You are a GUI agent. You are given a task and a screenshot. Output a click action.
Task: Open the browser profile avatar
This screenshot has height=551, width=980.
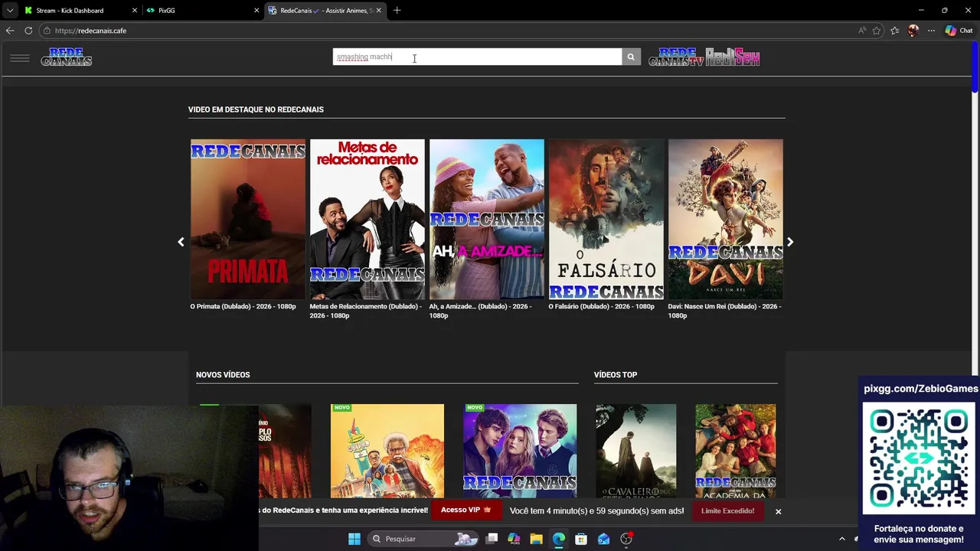coord(913,31)
